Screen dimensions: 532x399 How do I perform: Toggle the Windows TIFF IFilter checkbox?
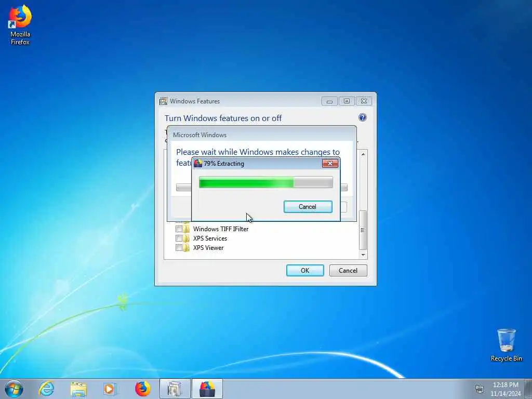pos(179,229)
